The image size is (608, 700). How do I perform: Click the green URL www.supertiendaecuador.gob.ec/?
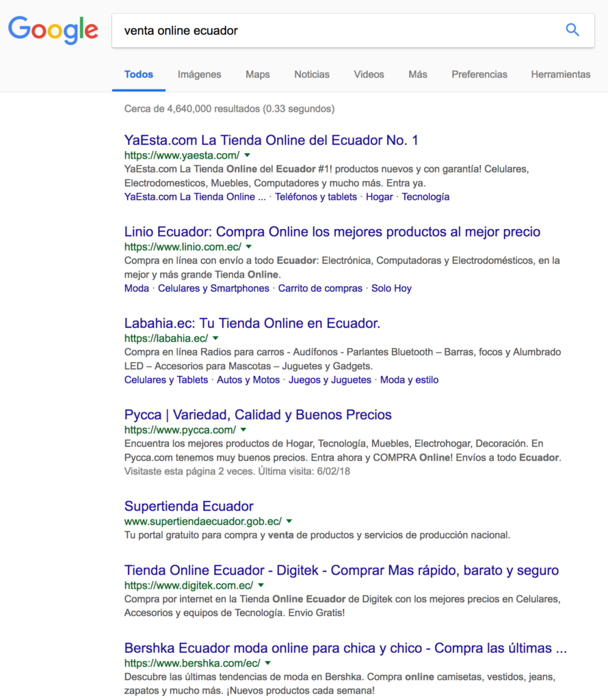(203, 522)
